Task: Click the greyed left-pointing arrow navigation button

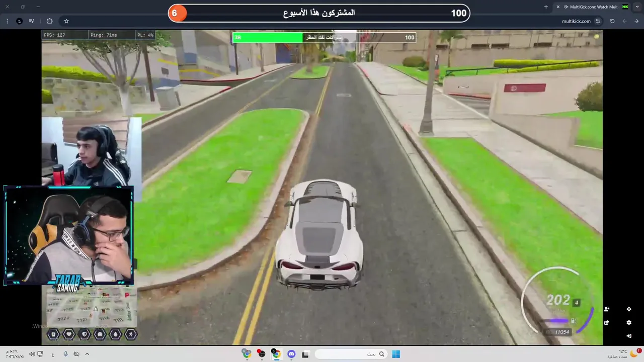Action: click(x=624, y=21)
